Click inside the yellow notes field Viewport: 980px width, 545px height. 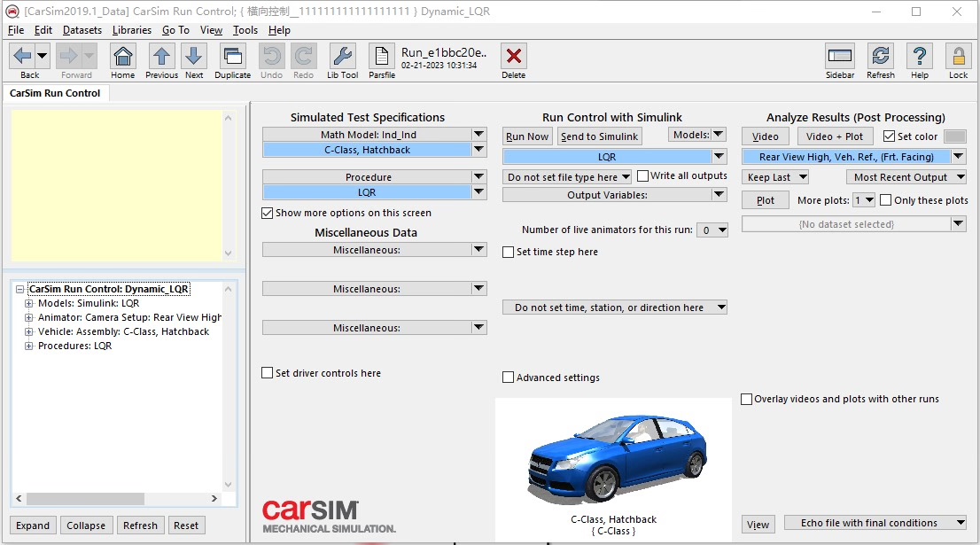pos(116,185)
